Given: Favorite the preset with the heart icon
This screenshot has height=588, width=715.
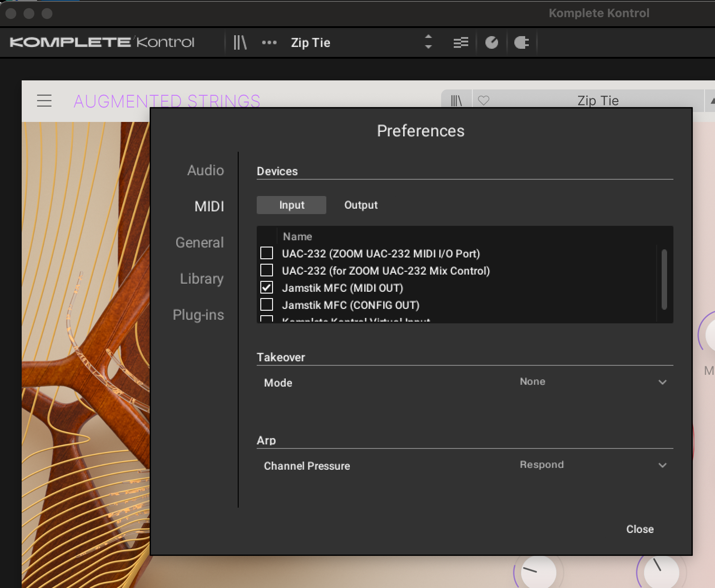Looking at the screenshot, I should coord(484,100).
